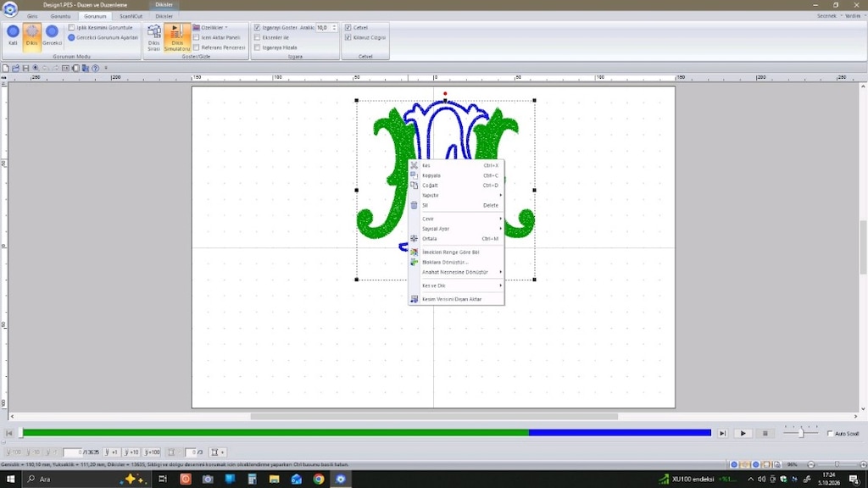Toggle Referans Penceresi checkbox

(x=196, y=47)
